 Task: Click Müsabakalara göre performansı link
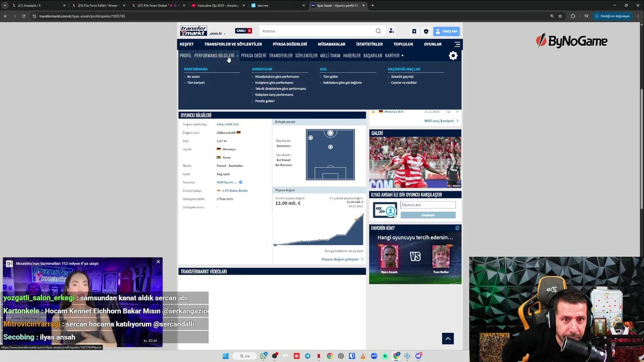tap(277, 76)
